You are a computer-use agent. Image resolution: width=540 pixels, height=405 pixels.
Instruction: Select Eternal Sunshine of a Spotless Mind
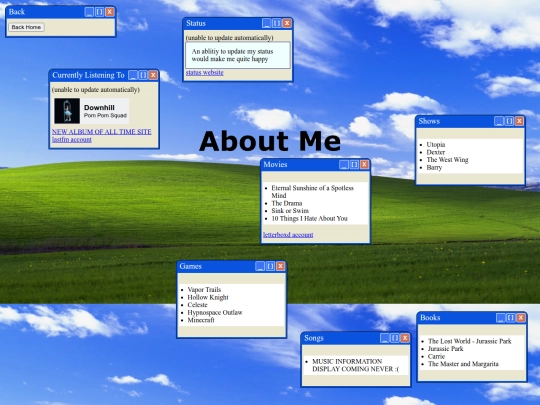click(312, 192)
